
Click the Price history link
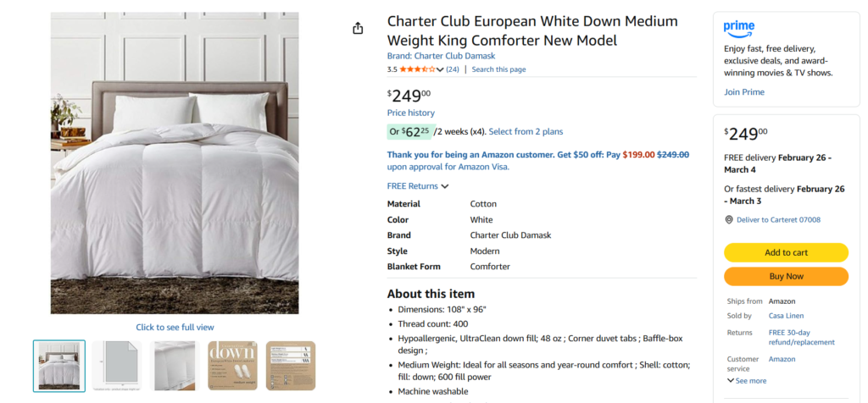click(411, 113)
